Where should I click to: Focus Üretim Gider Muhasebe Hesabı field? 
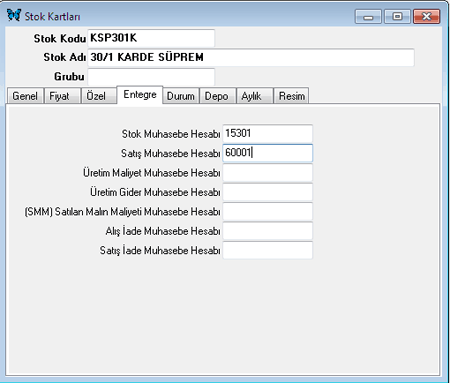click(x=268, y=192)
